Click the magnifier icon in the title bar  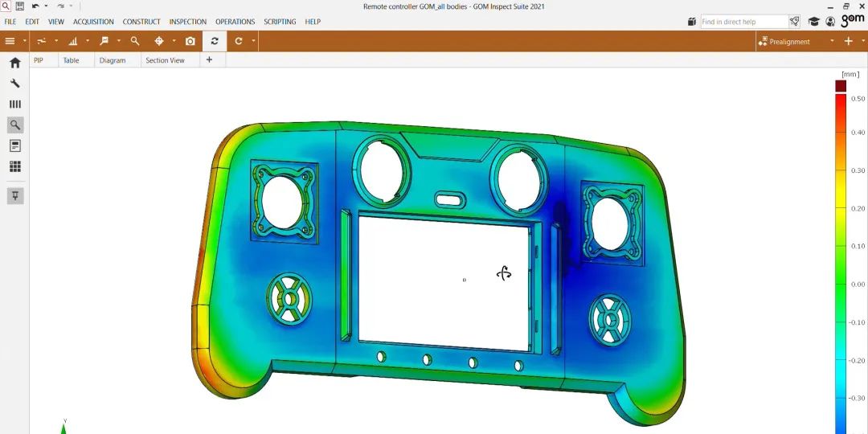(x=6, y=6)
